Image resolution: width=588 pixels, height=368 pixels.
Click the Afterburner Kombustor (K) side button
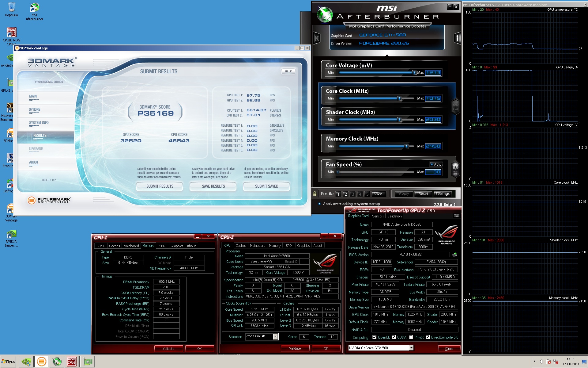tap(317, 38)
